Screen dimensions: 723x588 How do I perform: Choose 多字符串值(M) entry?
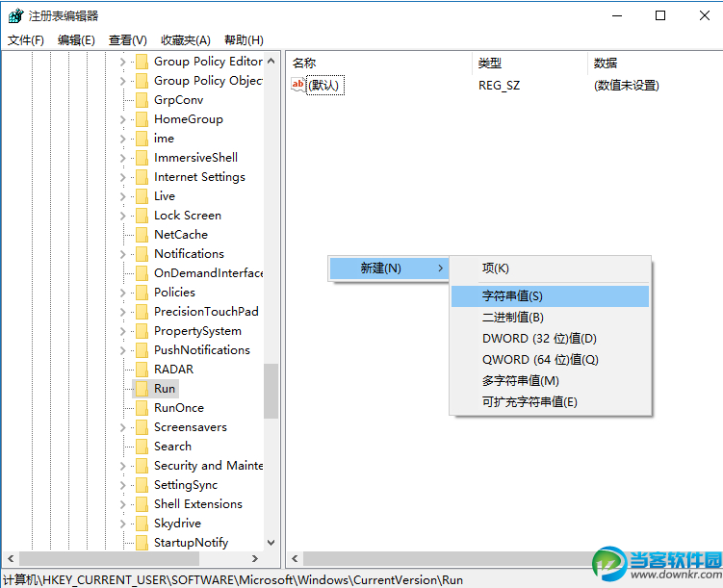[550, 381]
